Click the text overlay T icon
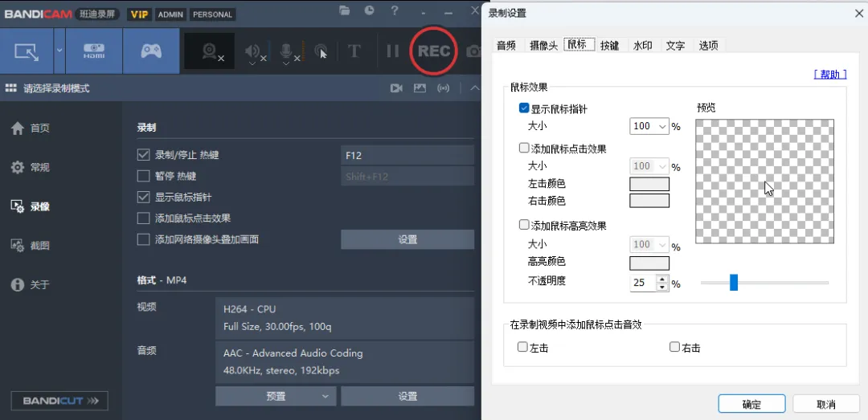This screenshot has height=420, width=868. click(354, 51)
